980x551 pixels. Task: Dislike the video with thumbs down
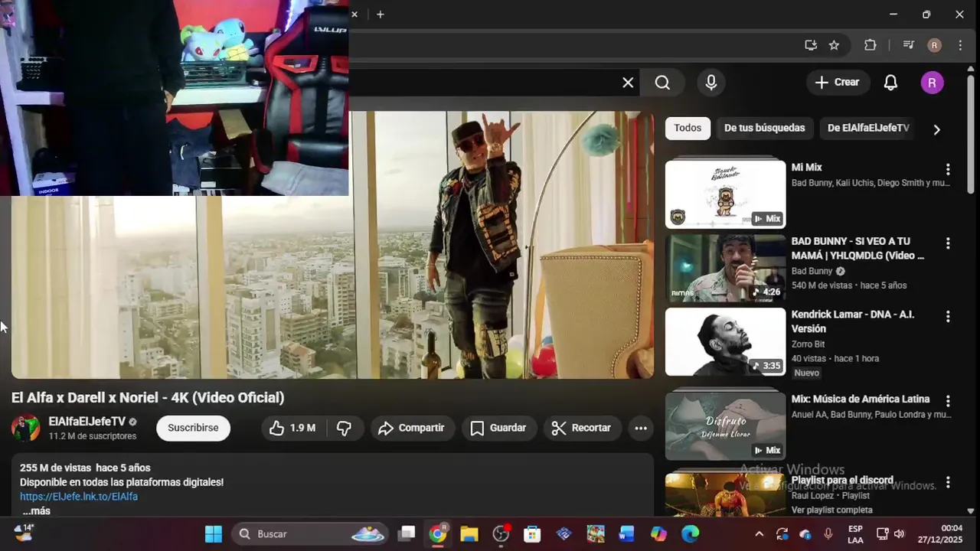point(345,428)
